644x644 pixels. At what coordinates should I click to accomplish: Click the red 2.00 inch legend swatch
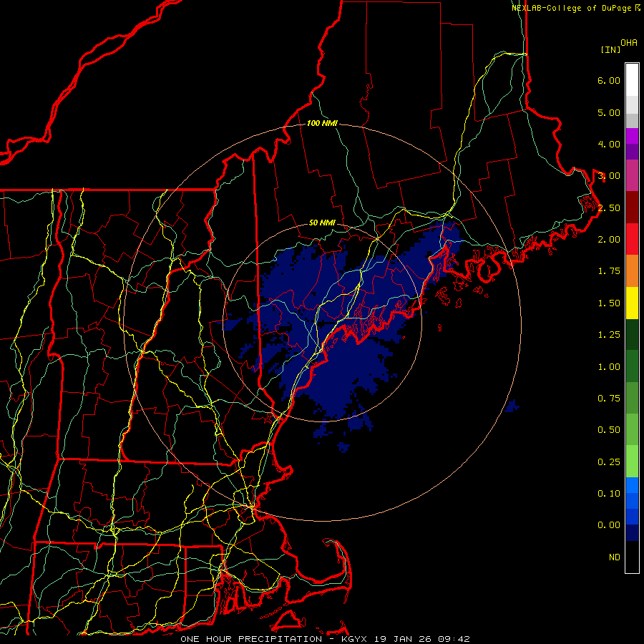632,239
